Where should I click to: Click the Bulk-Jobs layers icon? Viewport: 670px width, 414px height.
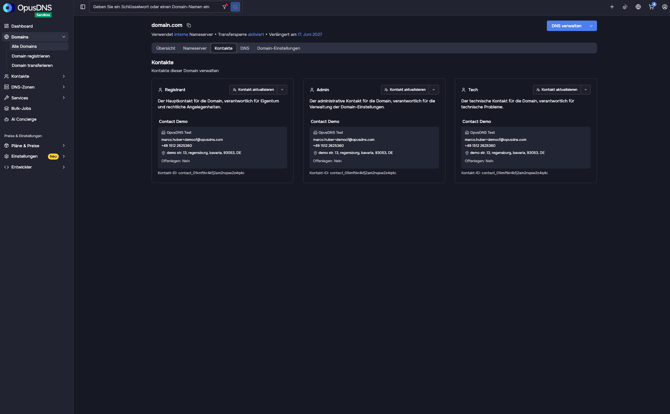(6, 109)
